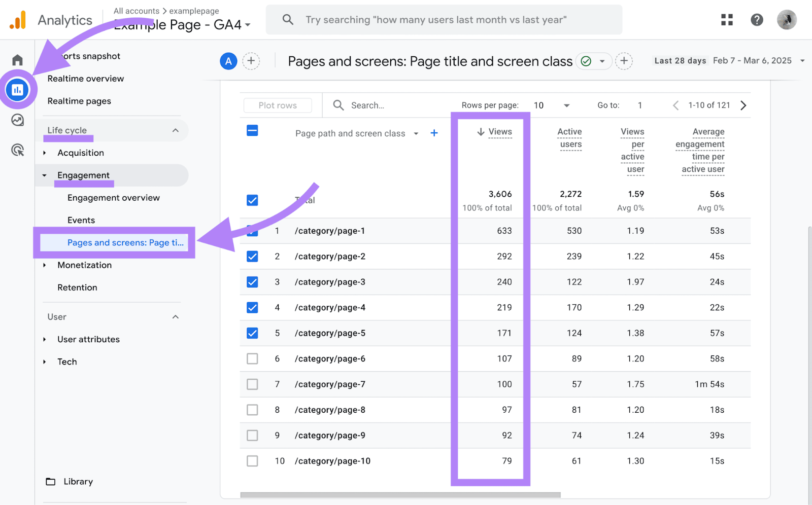Uncheck the row for /category/page-1

point(252,231)
